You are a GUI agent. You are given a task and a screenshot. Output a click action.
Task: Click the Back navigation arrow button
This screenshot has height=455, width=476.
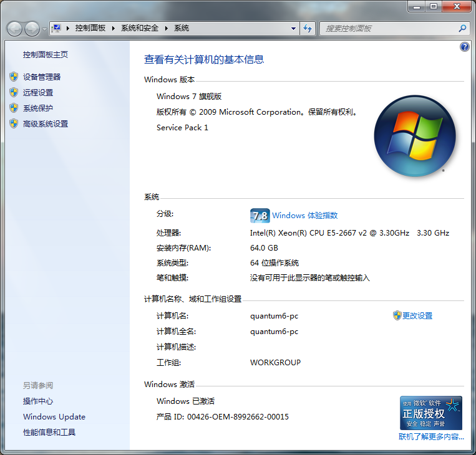[14, 29]
